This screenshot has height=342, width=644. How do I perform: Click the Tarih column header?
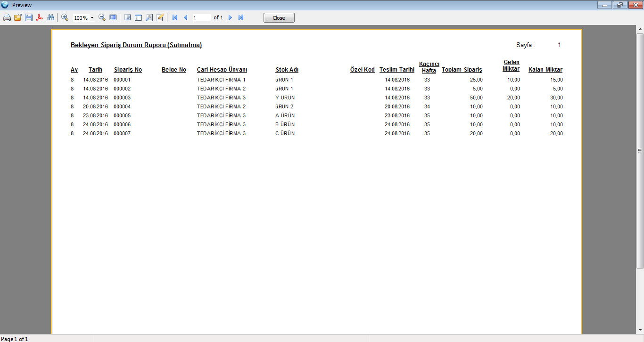[95, 70]
